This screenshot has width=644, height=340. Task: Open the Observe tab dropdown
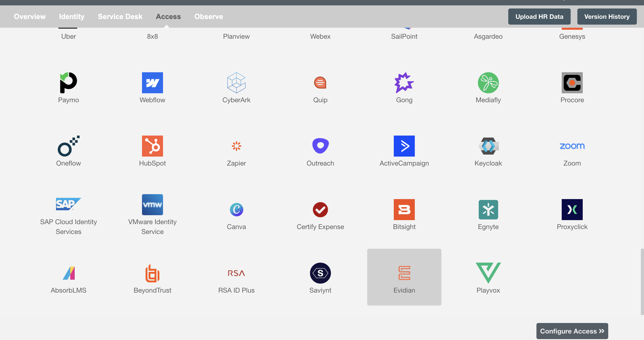tap(208, 16)
